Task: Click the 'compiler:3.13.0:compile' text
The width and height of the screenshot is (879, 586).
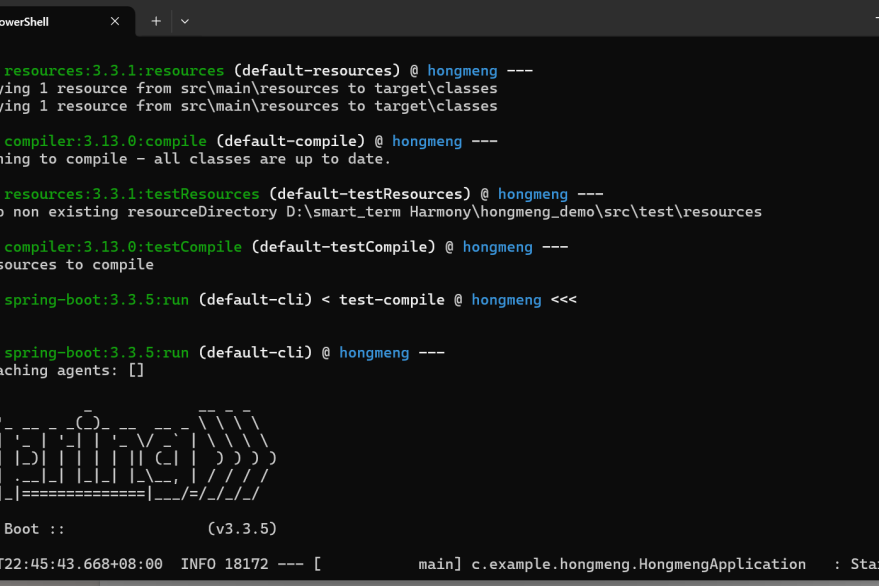Action: [105, 141]
